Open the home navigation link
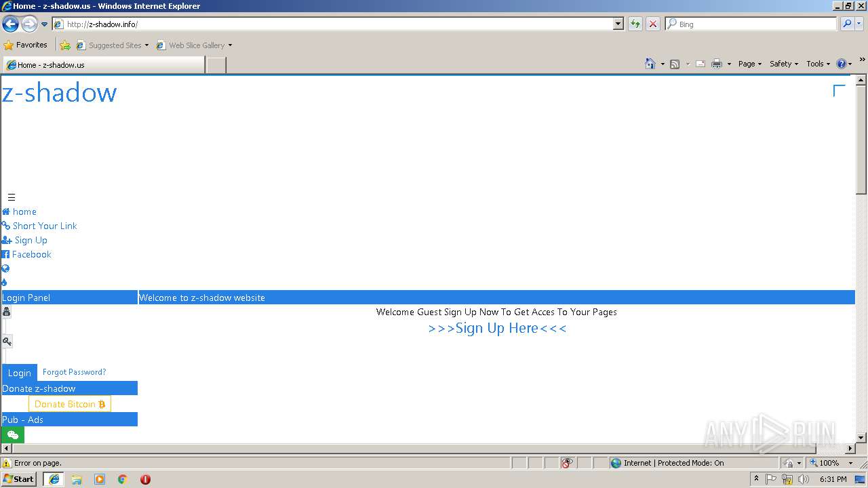Screen dimensions: 868x488 [19, 211]
